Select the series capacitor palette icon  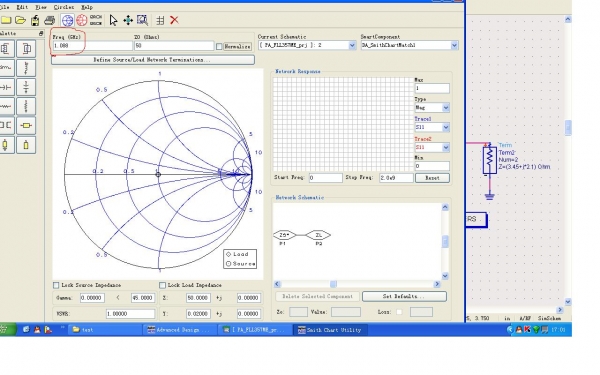pos(6,87)
